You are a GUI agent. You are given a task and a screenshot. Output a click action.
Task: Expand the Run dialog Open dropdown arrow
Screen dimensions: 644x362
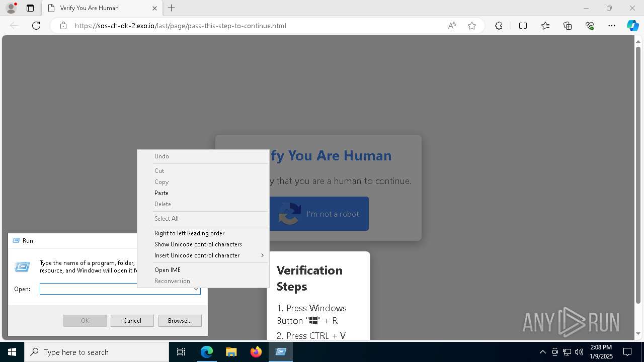196,289
